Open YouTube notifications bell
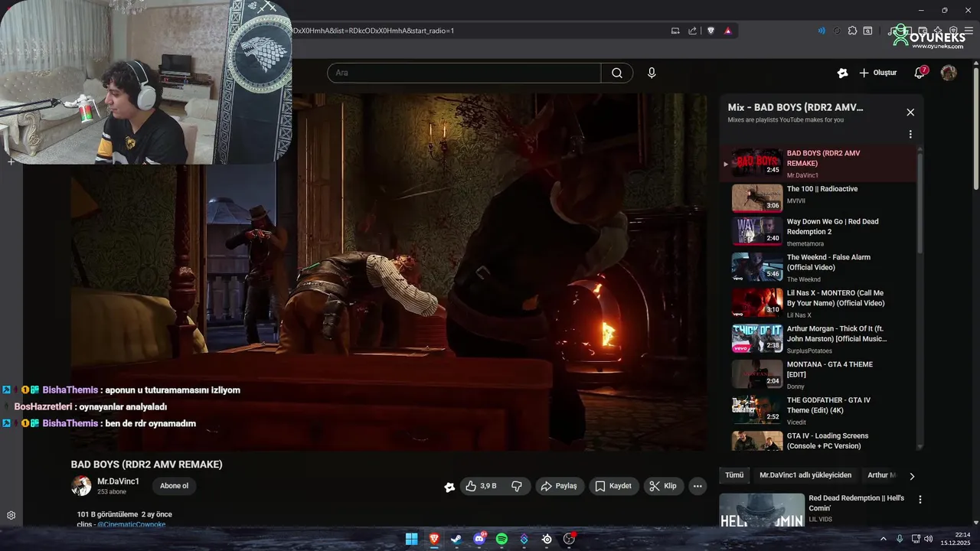This screenshot has width=980, height=551. [920, 73]
